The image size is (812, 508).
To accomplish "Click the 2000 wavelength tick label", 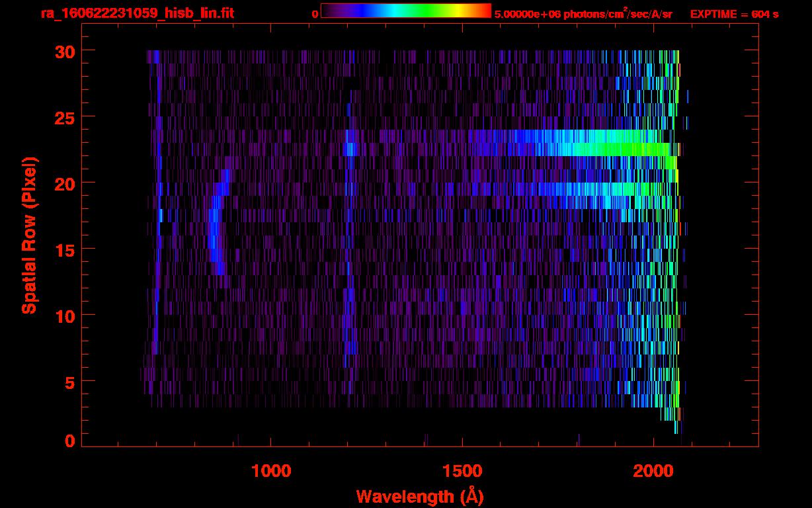I will (653, 471).
